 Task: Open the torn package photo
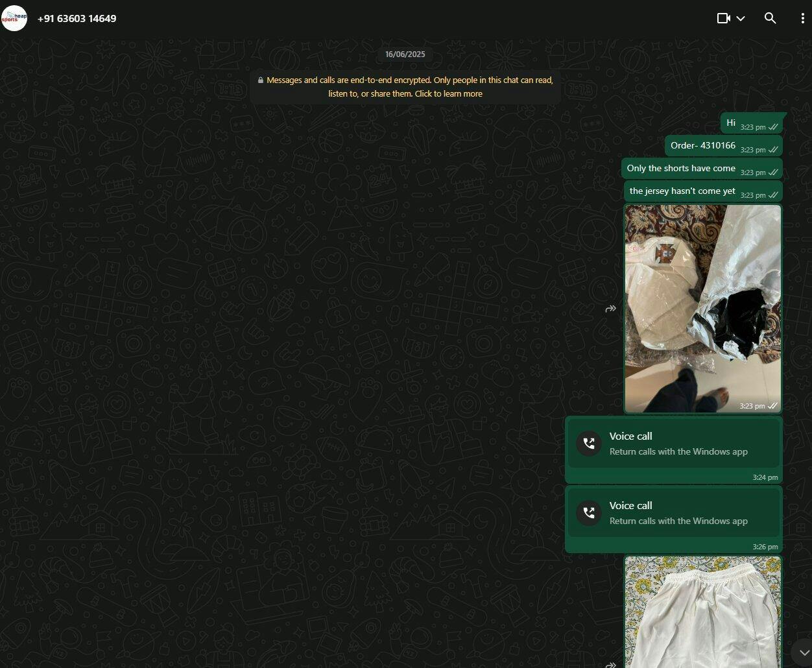[702, 308]
